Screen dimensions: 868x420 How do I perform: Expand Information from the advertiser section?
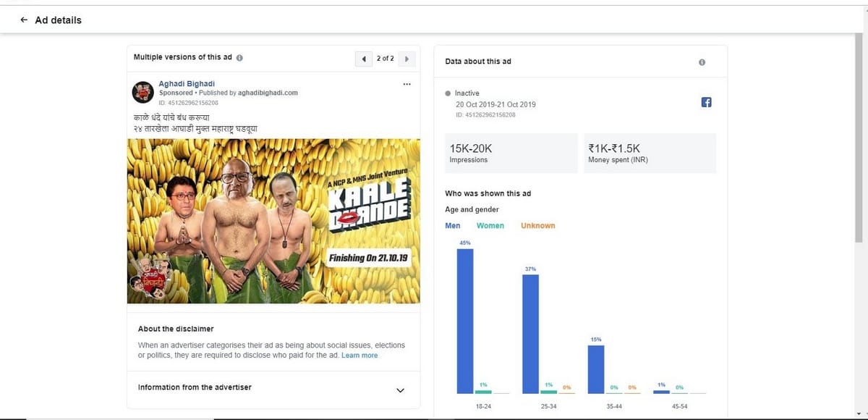click(401, 390)
